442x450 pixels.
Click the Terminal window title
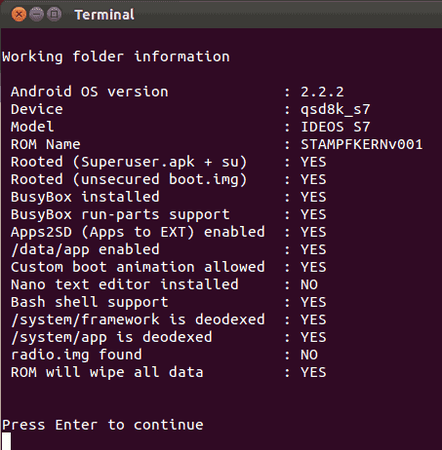(x=104, y=15)
